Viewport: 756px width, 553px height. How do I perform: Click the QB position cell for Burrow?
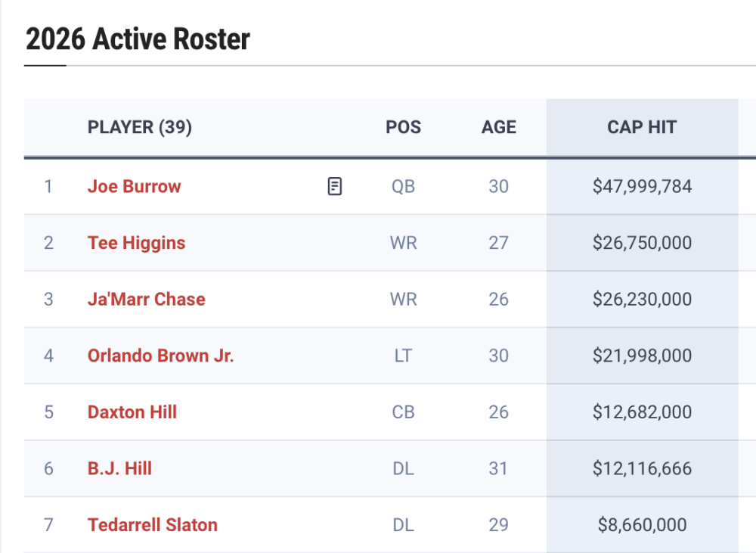coord(403,186)
